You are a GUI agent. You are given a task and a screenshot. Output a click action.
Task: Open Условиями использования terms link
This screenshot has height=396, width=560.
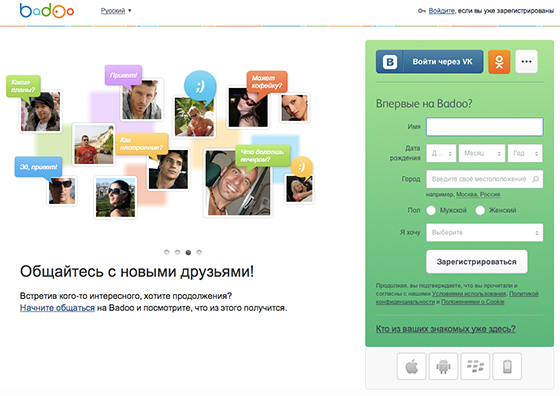click(x=469, y=294)
